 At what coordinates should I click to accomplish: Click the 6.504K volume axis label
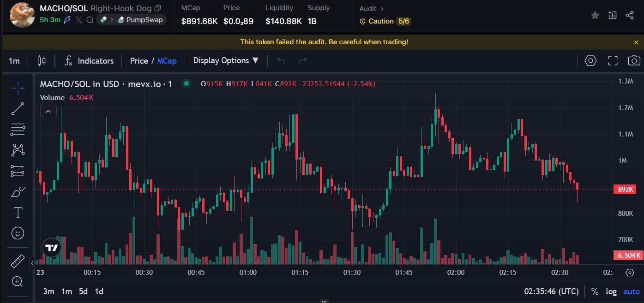click(628, 255)
